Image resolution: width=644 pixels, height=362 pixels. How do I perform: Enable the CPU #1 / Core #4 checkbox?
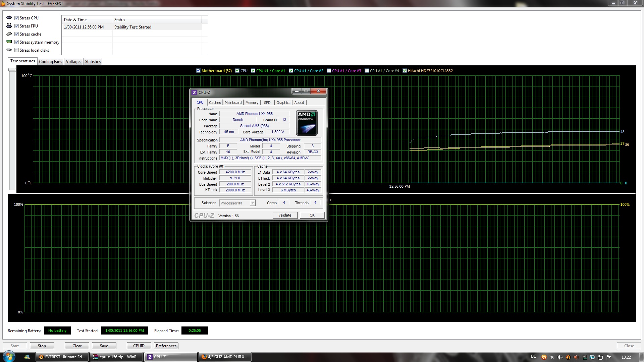pyautogui.click(x=367, y=70)
